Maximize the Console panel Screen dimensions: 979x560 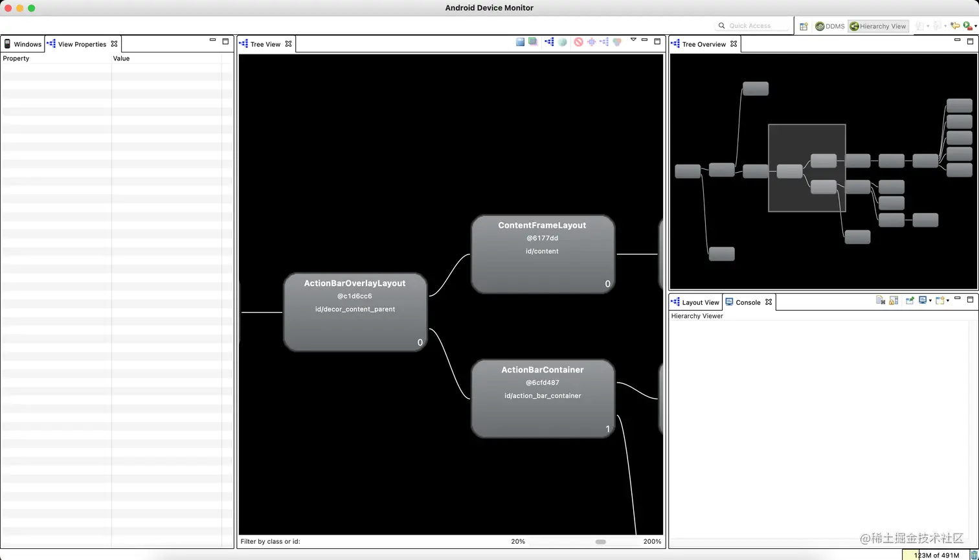point(970,300)
